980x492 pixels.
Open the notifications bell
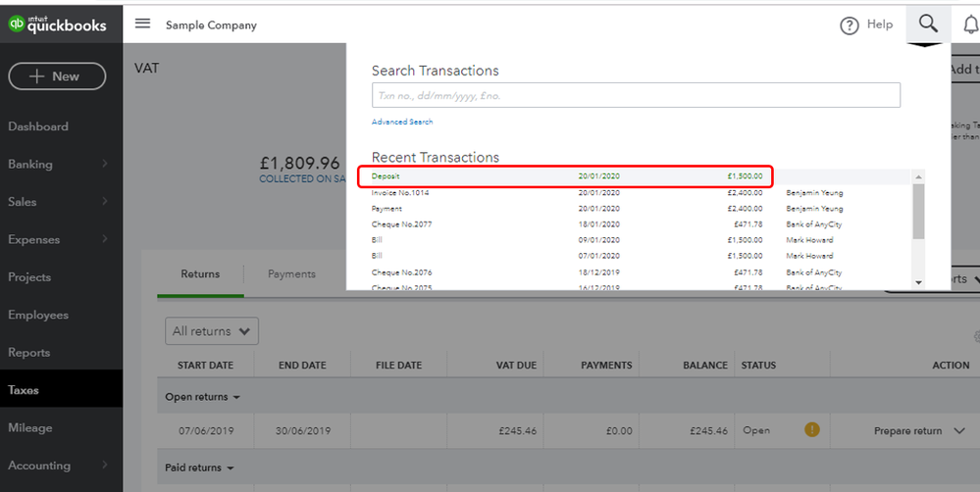[970, 25]
